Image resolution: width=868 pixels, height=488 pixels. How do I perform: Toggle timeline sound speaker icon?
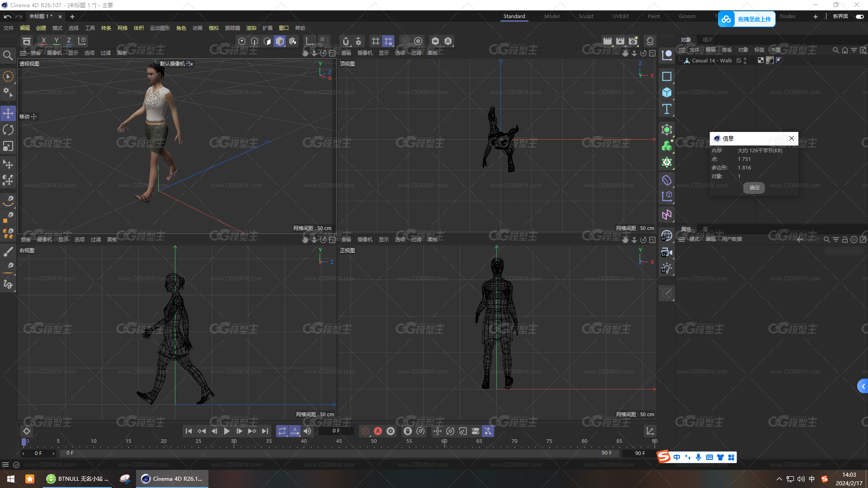[307, 431]
